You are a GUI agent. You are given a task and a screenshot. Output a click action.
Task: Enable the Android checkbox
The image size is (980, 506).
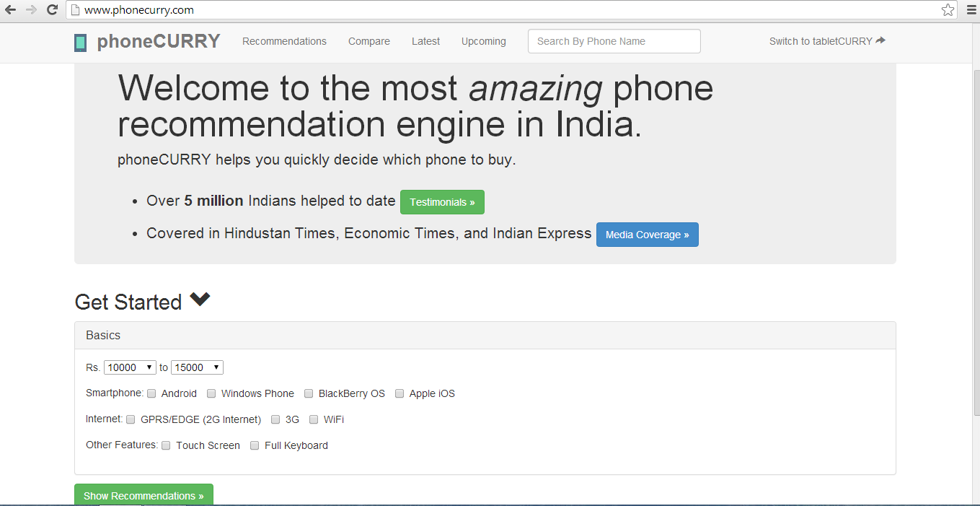pos(151,393)
